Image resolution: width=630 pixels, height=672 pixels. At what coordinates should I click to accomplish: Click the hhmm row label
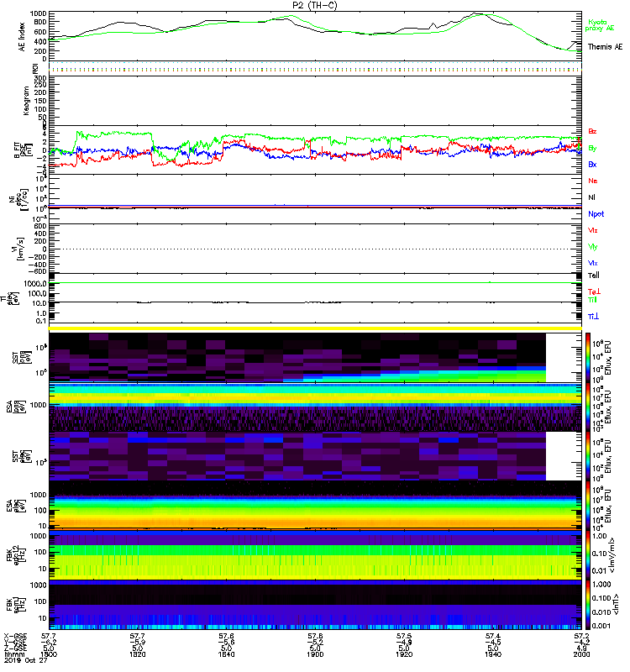[x=13, y=654]
